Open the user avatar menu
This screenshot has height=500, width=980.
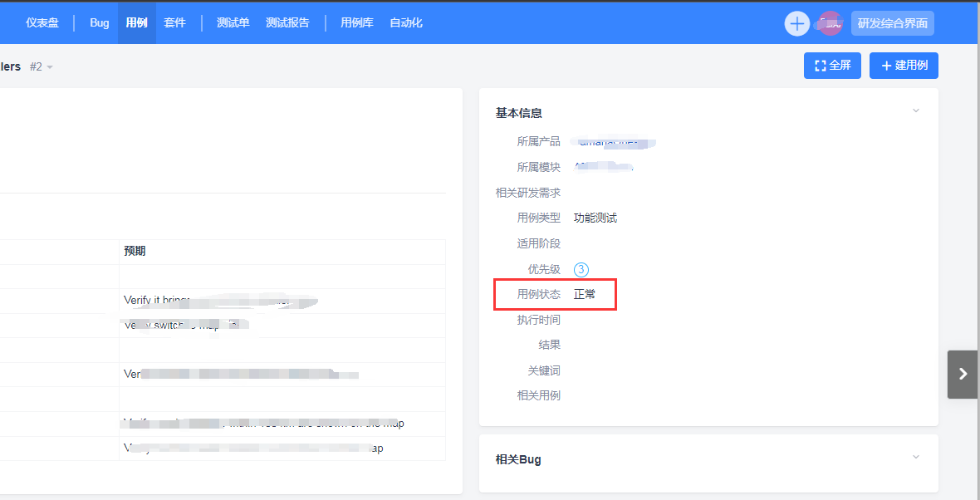point(830,23)
